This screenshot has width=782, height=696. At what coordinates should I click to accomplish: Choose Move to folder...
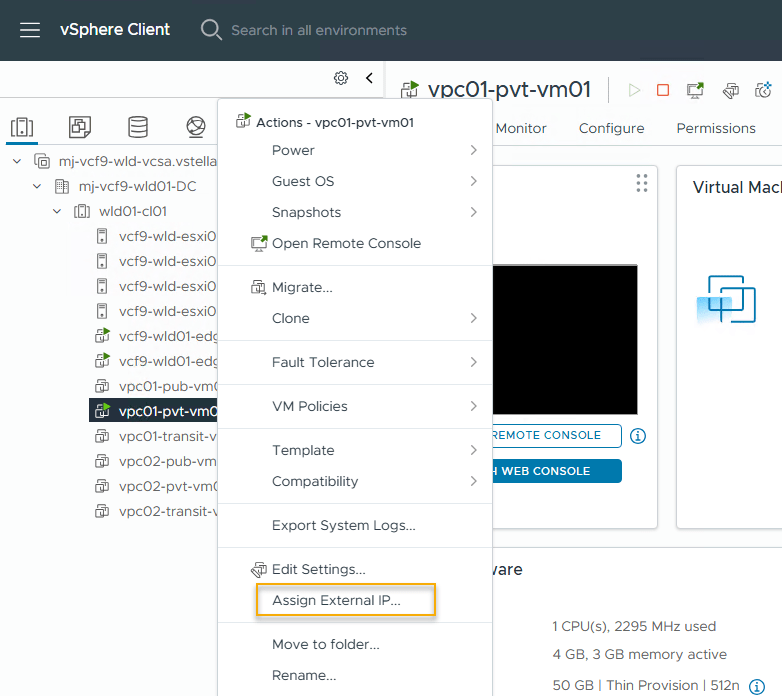[x=355, y=644]
